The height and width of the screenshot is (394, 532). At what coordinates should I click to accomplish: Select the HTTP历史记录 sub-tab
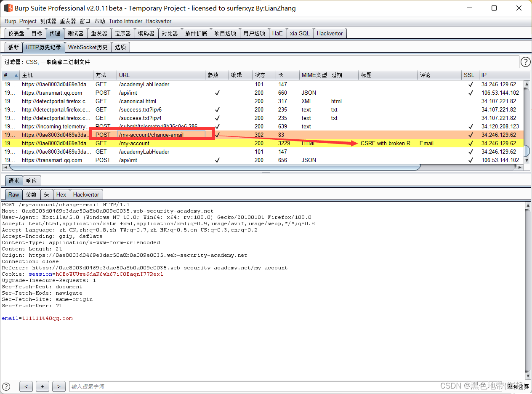point(43,47)
